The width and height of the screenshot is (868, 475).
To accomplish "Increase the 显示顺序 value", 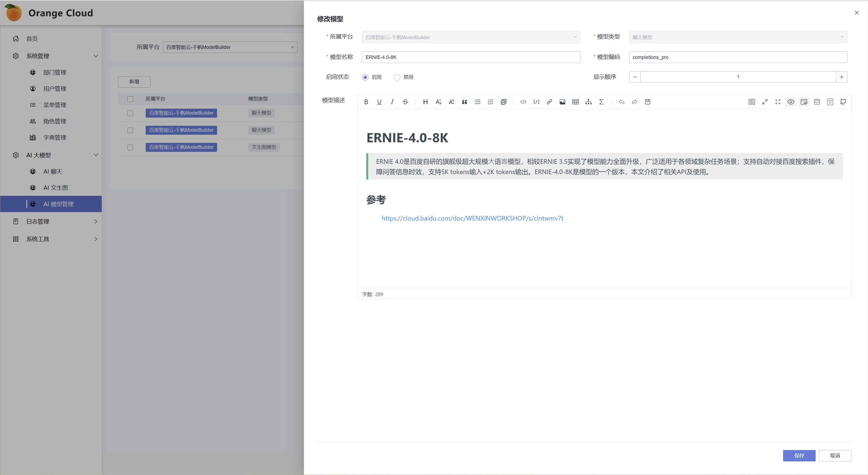I will tap(841, 77).
